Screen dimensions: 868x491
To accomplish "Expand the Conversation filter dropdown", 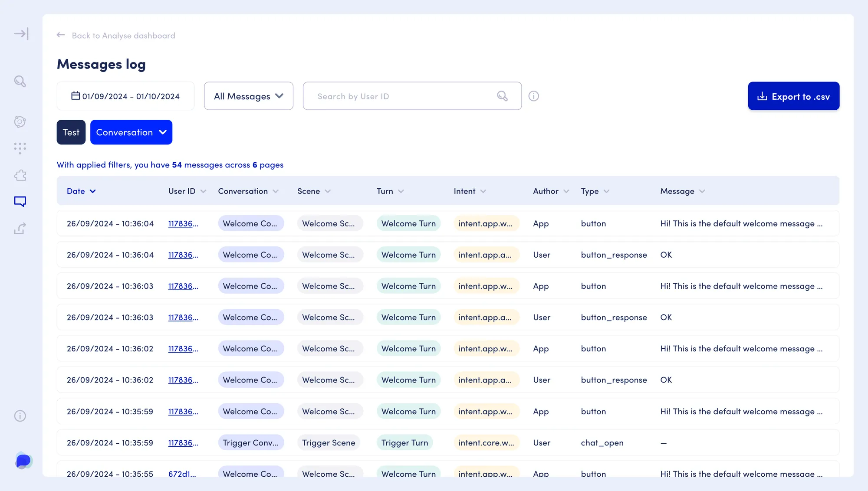I will pyautogui.click(x=131, y=132).
